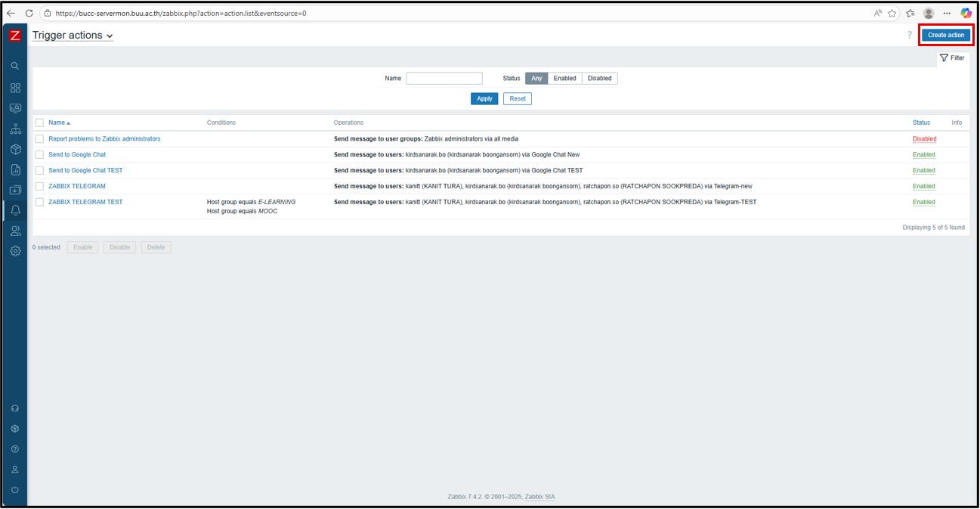Collapse the Filter panel

tap(952, 58)
